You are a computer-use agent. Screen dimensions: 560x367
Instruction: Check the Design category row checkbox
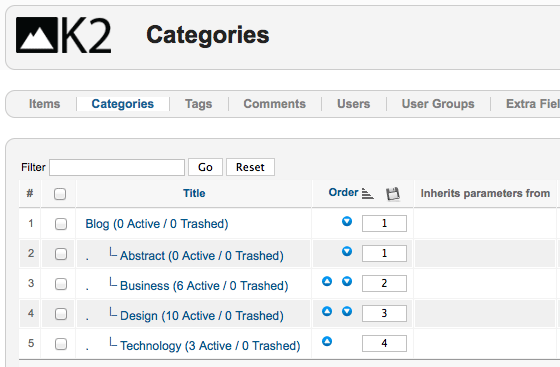click(x=61, y=314)
